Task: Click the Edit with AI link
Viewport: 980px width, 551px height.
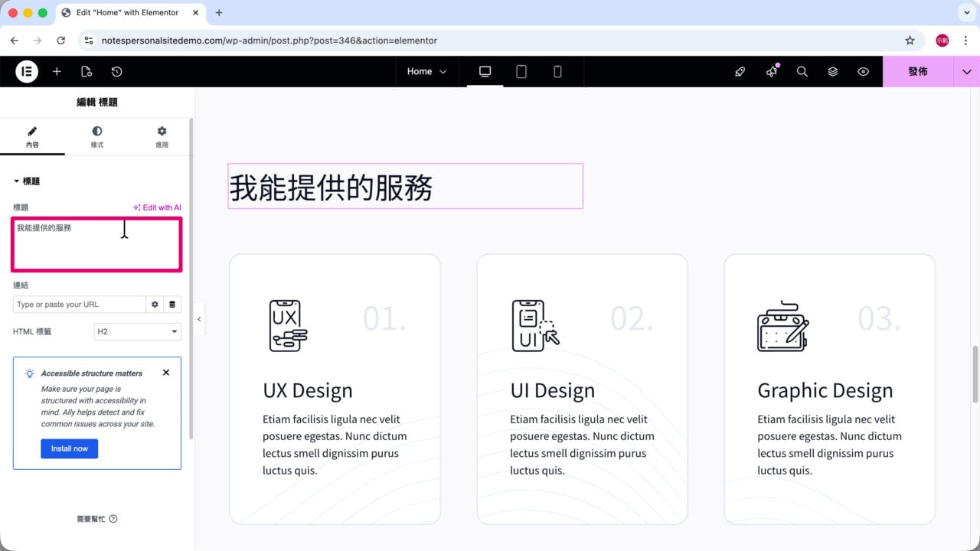Action: tap(157, 207)
